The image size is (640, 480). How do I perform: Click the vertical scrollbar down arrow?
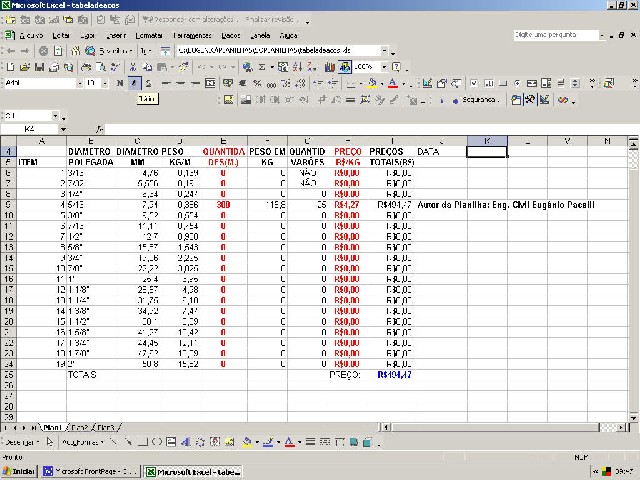[633, 418]
